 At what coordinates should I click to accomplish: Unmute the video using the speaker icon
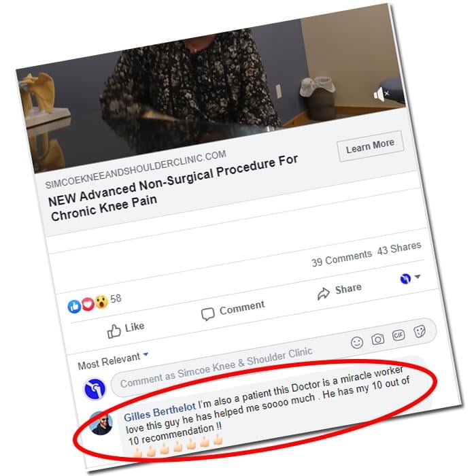pyautogui.click(x=381, y=94)
